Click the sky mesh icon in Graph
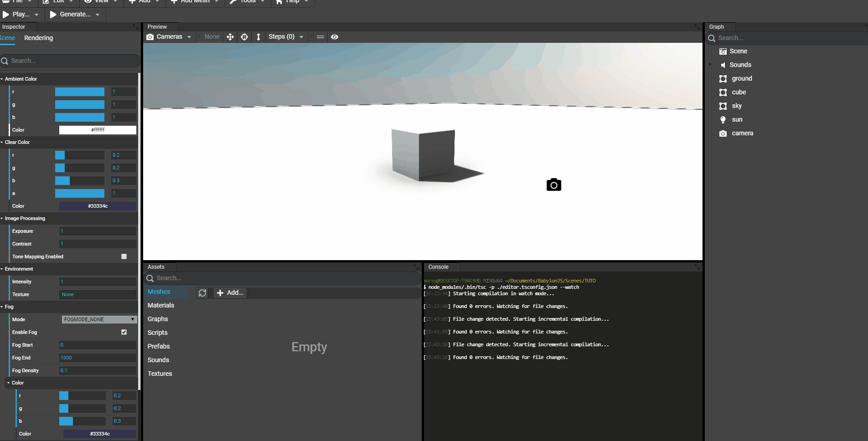Image resolution: width=868 pixels, height=441 pixels. (x=723, y=106)
